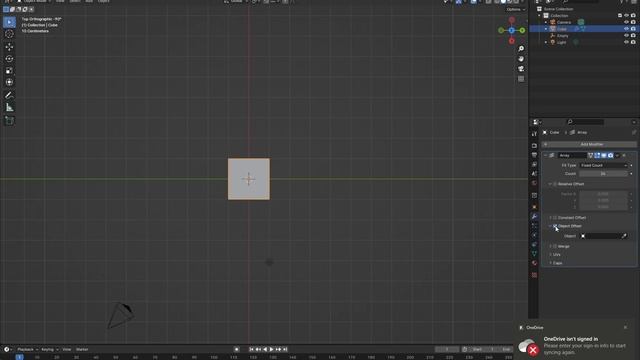
Task: Expand the Camera item in outliner
Action: 546,22
